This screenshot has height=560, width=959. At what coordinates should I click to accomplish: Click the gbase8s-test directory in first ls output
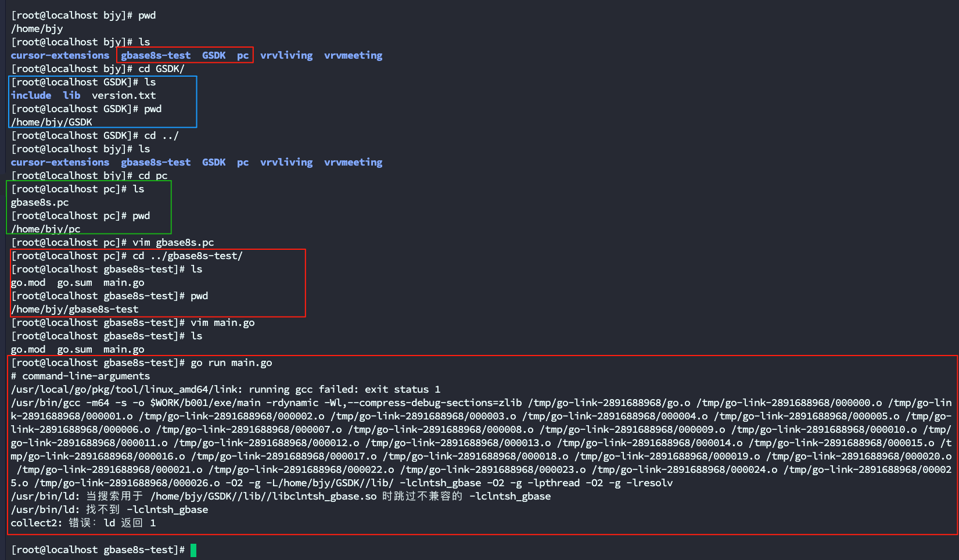[x=156, y=55]
